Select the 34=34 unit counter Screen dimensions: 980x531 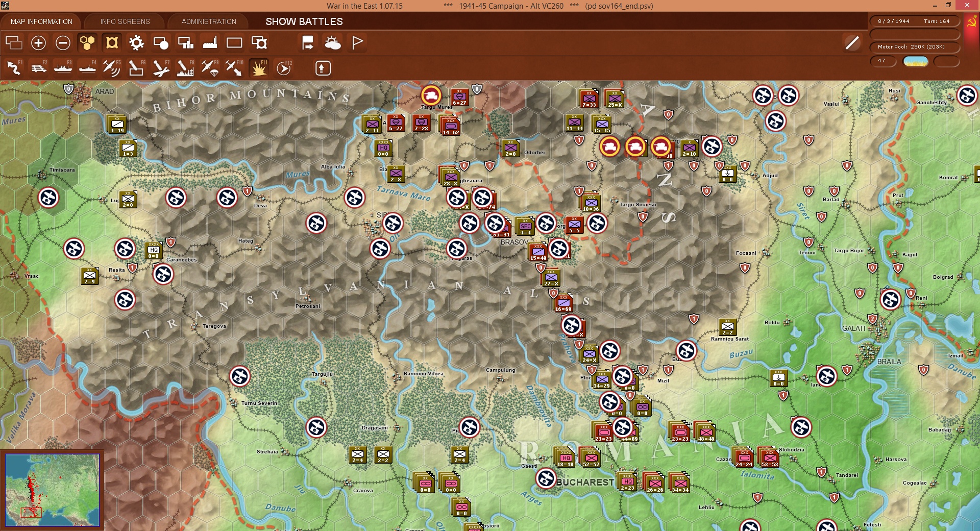pyautogui.click(x=680, y=484)
